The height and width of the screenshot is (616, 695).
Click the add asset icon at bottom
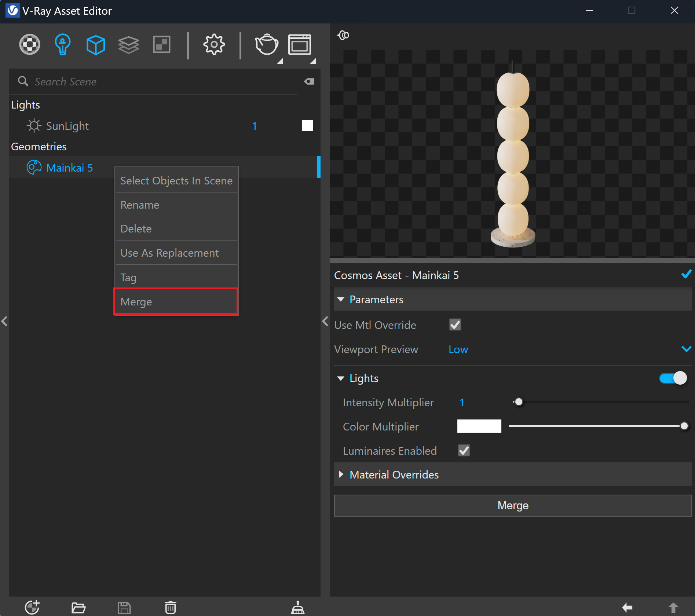click(x=32, y=607)
